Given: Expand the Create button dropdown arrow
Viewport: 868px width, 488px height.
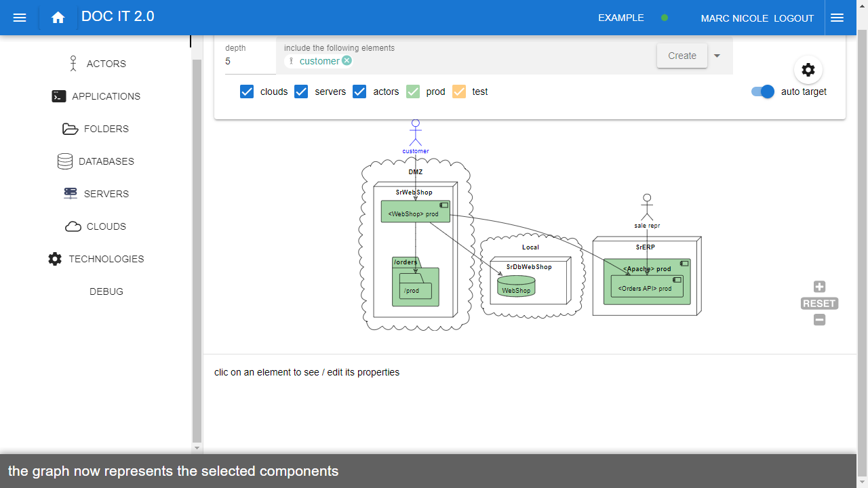Looking at the screenshot, I should click(717, 56).
